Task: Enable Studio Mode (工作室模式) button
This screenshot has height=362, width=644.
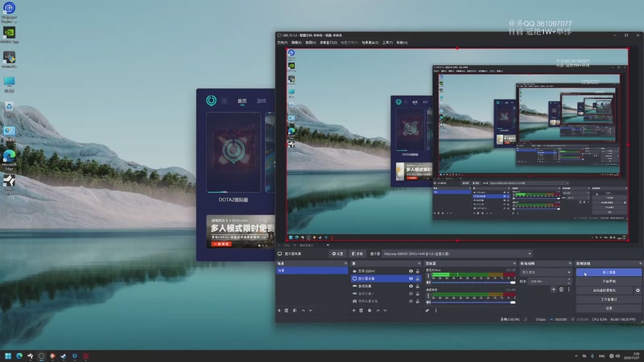Action: pyautogui.click(x=609, y=299)
